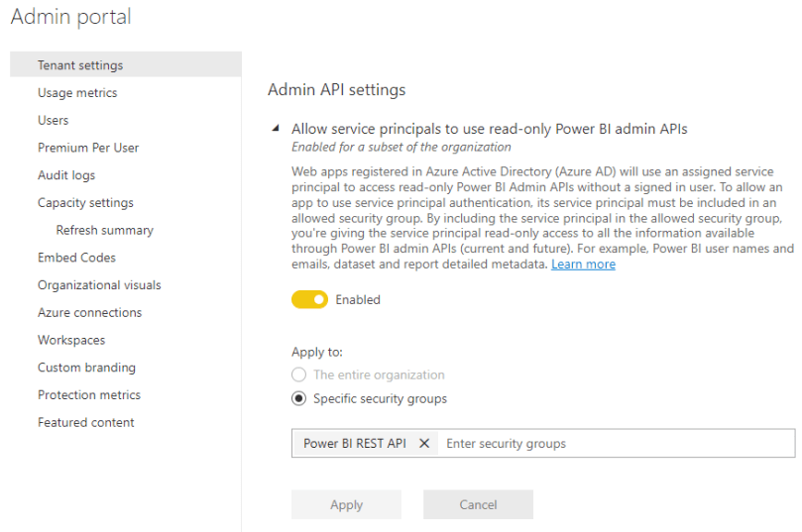Open the Users section
Viewport: 802px width, 532px height.
(54, 121)
